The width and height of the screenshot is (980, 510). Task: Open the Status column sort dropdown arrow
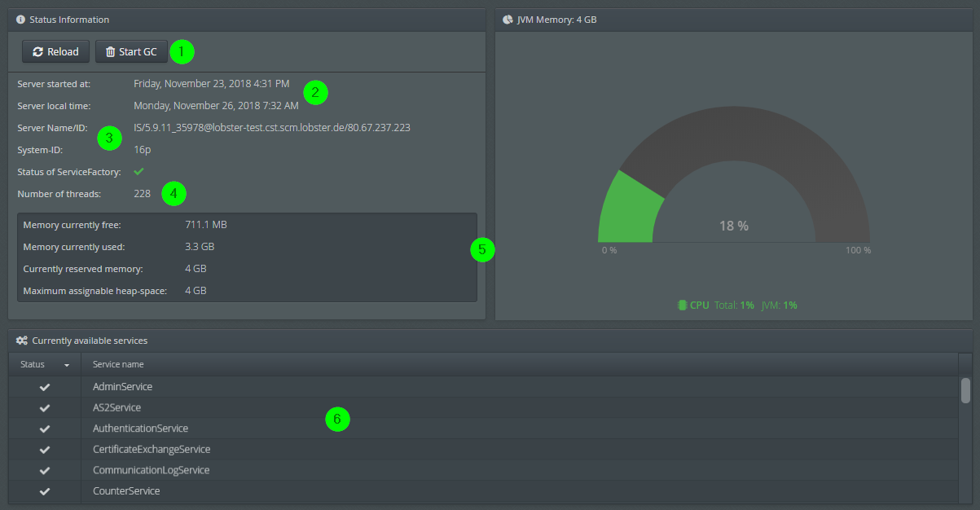[x=67, y=365]
